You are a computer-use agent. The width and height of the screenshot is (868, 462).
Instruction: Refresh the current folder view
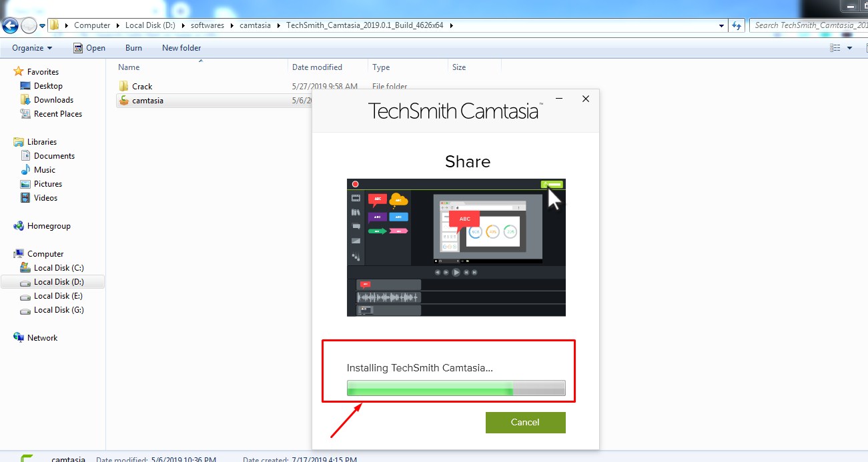pos(737,25)
